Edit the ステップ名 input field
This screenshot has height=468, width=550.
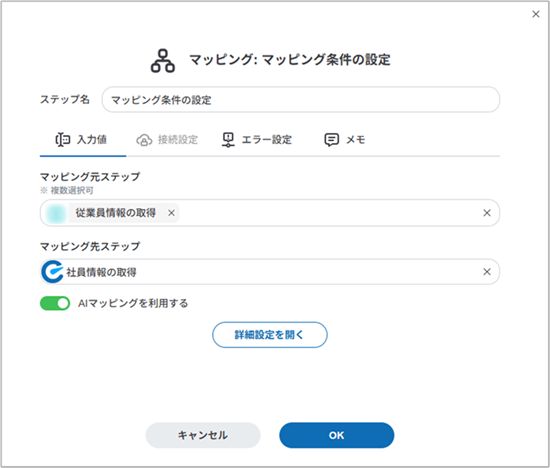coord(301,100)
